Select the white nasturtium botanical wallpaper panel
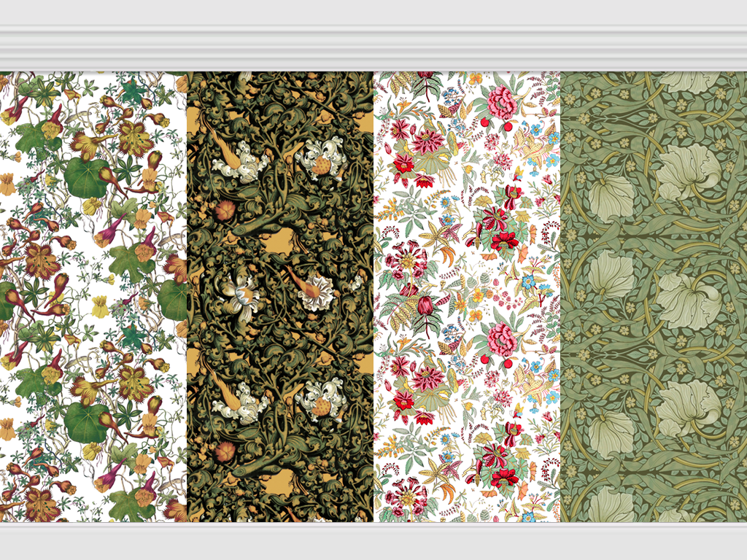This screenshot has width=747, height=560. point(93,292)
